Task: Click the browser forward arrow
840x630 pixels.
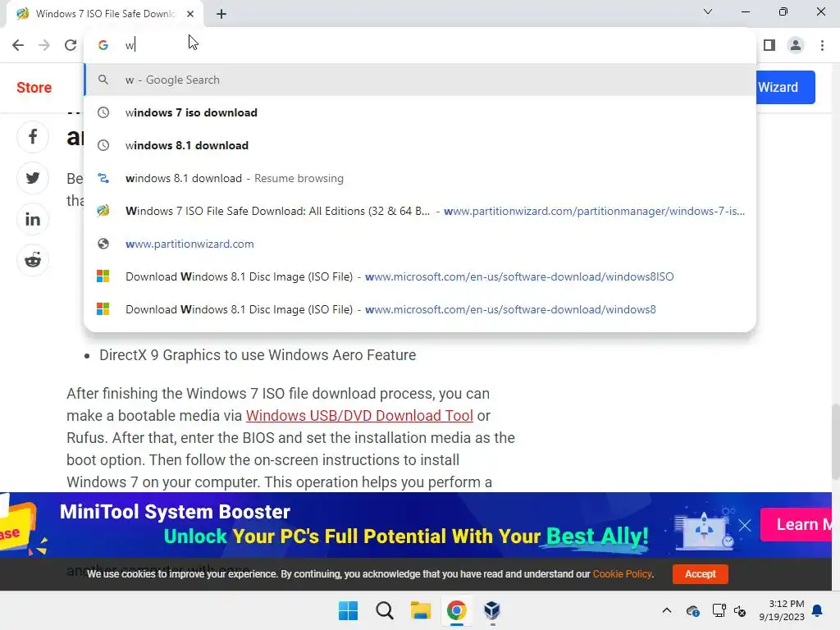Action: click(44, 45)
